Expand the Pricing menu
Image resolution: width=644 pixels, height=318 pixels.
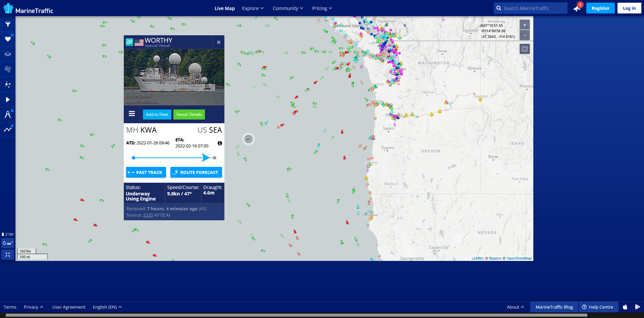(322, 8)
